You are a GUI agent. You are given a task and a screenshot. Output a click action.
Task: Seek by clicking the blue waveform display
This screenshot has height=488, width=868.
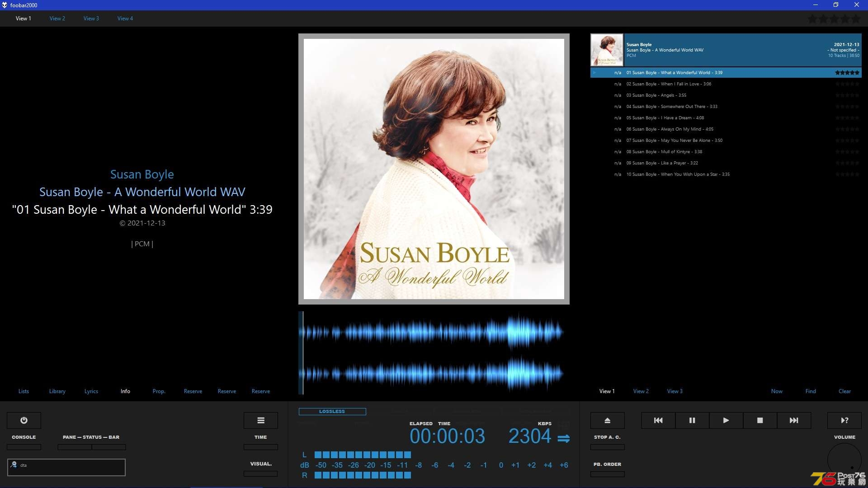[434, 353]
